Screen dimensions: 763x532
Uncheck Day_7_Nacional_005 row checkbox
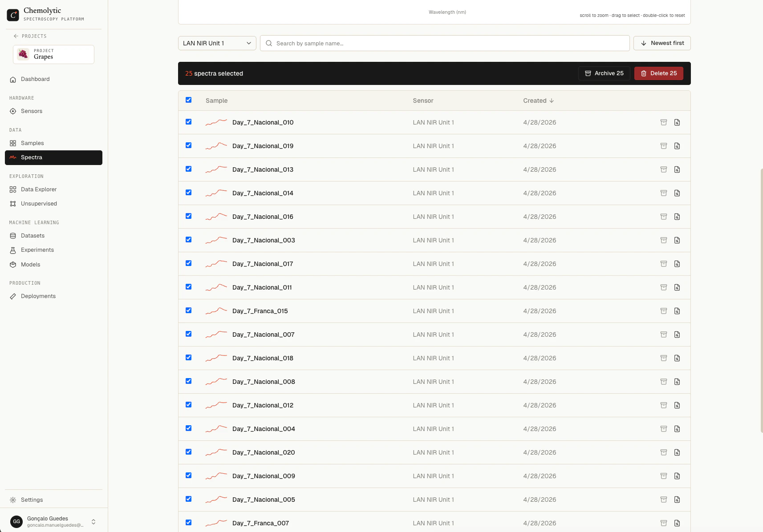click(189, 499)
